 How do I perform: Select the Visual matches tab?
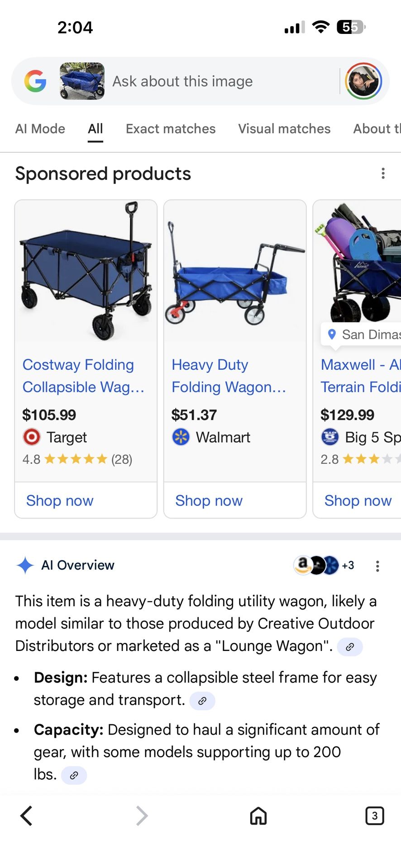[x=284, y=129]
